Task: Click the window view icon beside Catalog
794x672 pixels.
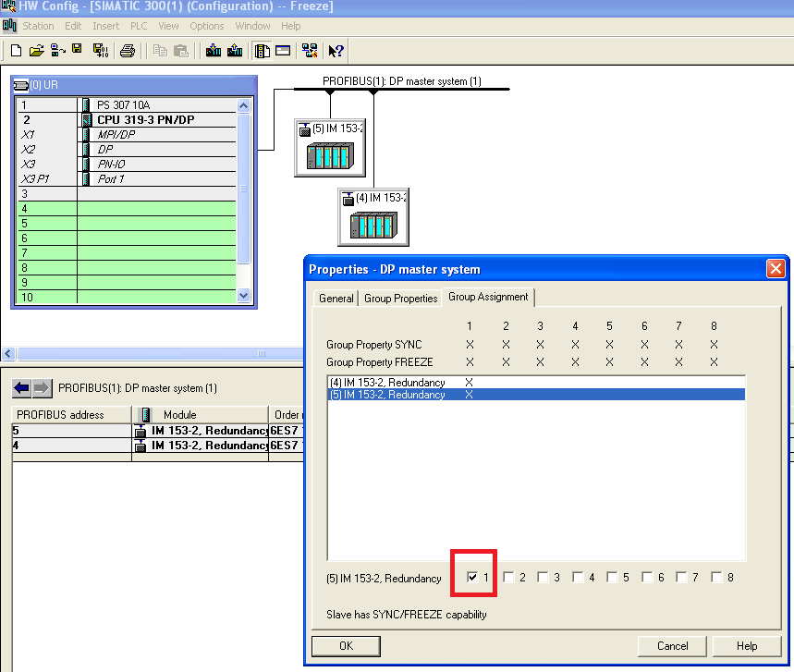Action: tap(283, 51)
